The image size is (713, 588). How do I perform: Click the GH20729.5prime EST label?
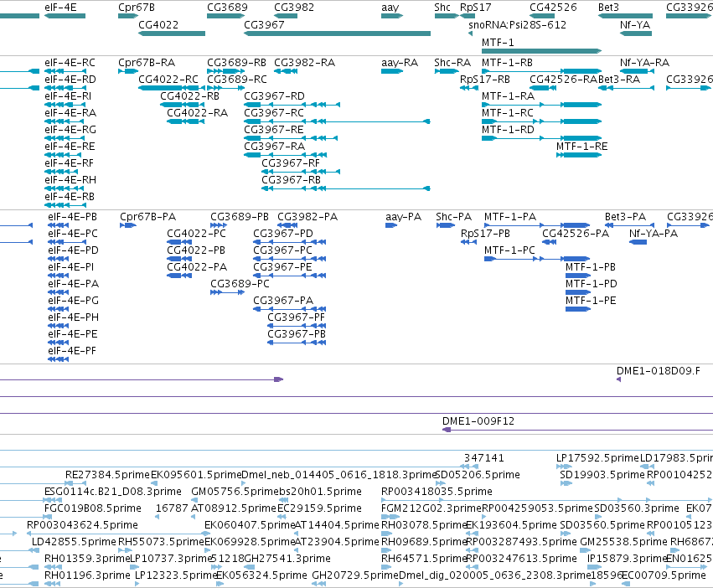coord(355,575)
